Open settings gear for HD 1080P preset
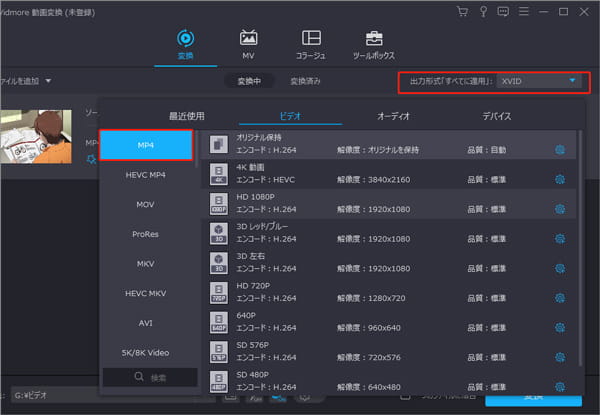 [559, 209]
